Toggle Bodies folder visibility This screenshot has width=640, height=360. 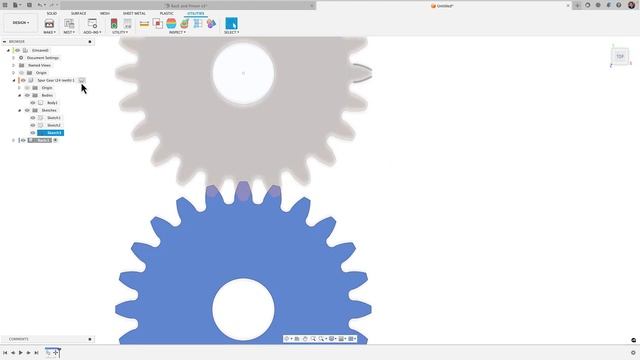click(27, 96)
